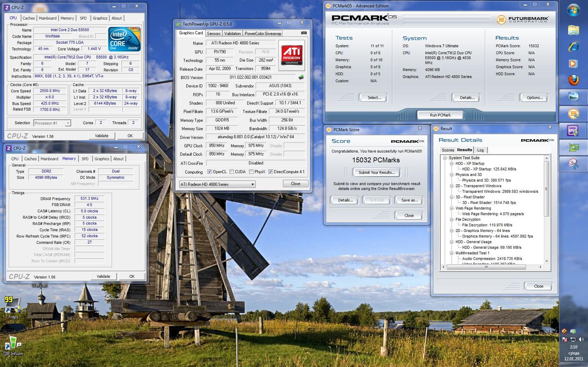
Task: Open the QIP Infium desktop shortcut
Action: [13, 346]
